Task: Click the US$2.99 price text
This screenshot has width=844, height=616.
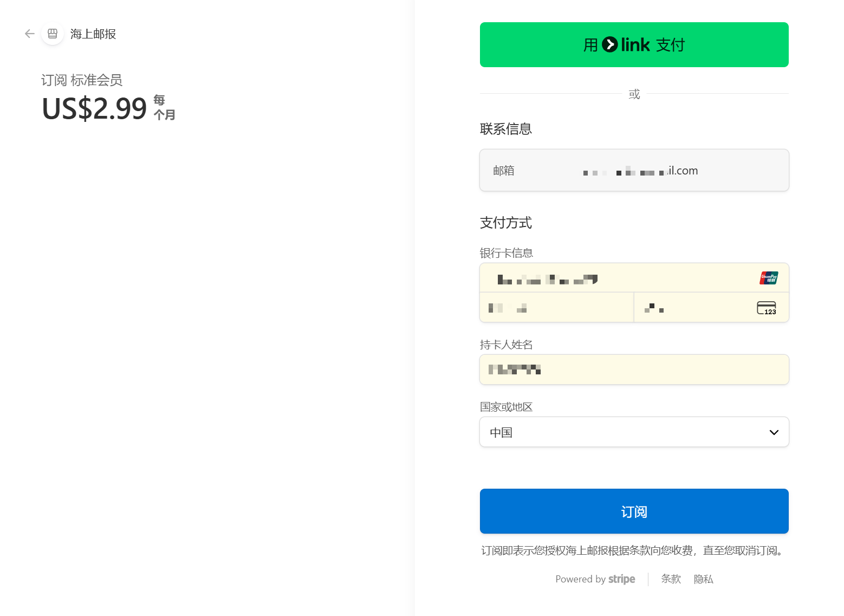Action: [94, 108]
